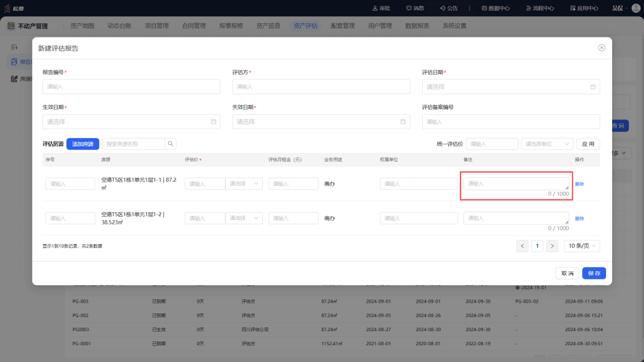Click the search magnifier icon beside 搜索房源名称
Viewport: 644px width, 362px height.
[171, 144]
